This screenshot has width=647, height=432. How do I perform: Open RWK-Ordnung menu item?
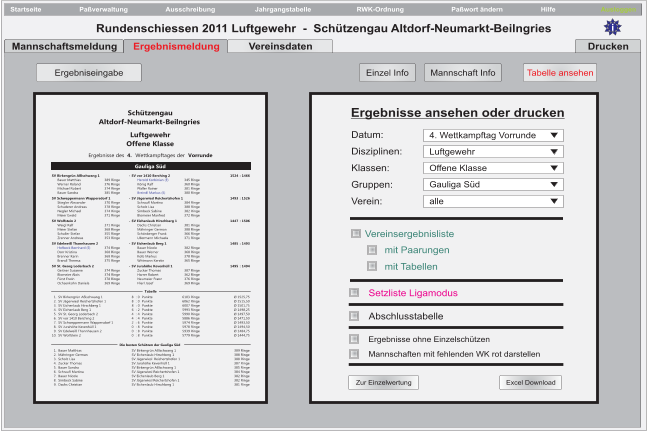point(380,9)
